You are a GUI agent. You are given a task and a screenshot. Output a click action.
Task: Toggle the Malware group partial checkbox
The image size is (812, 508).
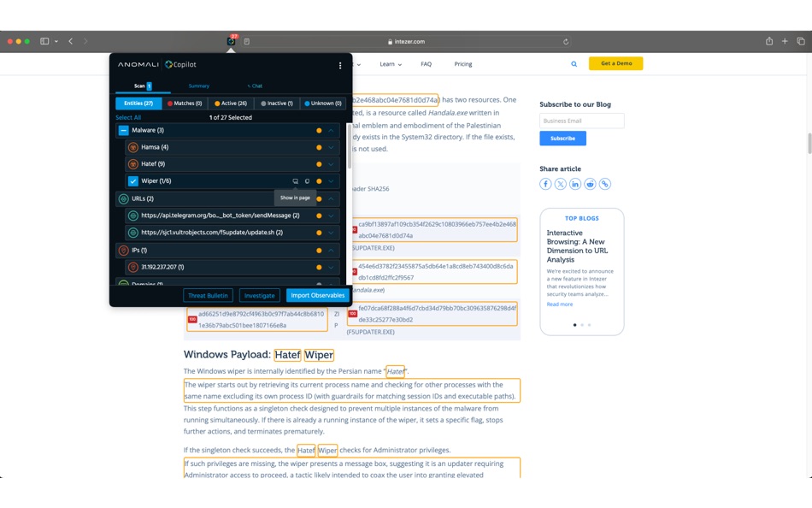point(123,130)
